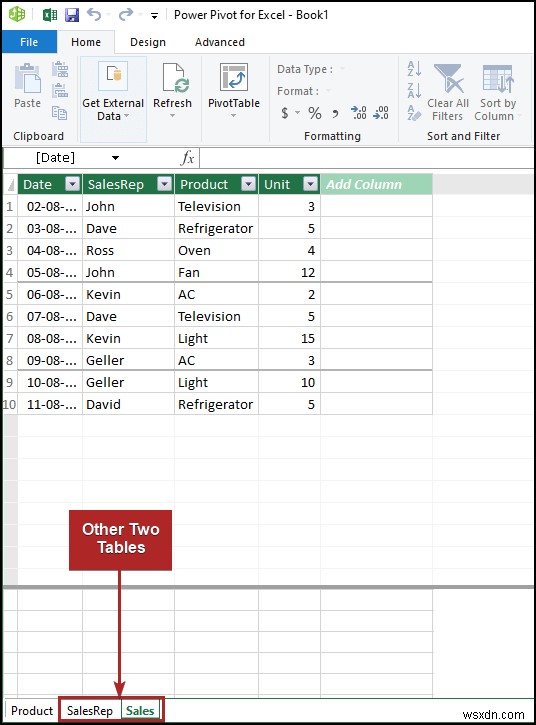Select the Unit value 12

[x=290, y=272]
